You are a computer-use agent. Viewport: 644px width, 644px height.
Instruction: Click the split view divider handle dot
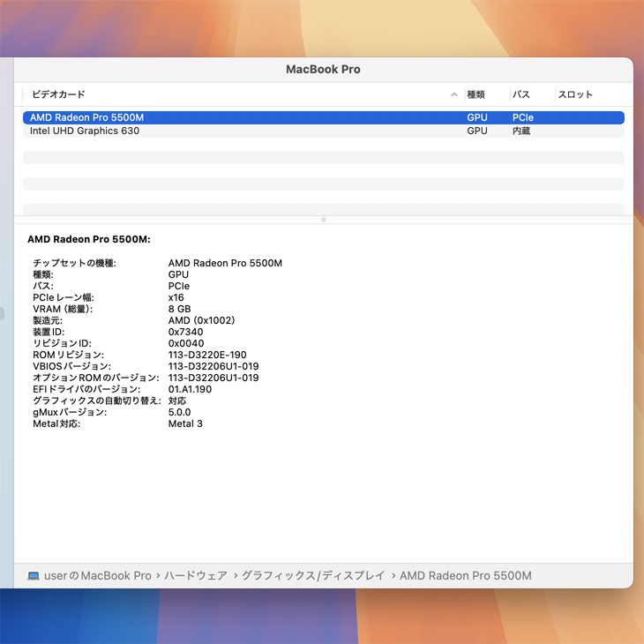tap(324, 220)
